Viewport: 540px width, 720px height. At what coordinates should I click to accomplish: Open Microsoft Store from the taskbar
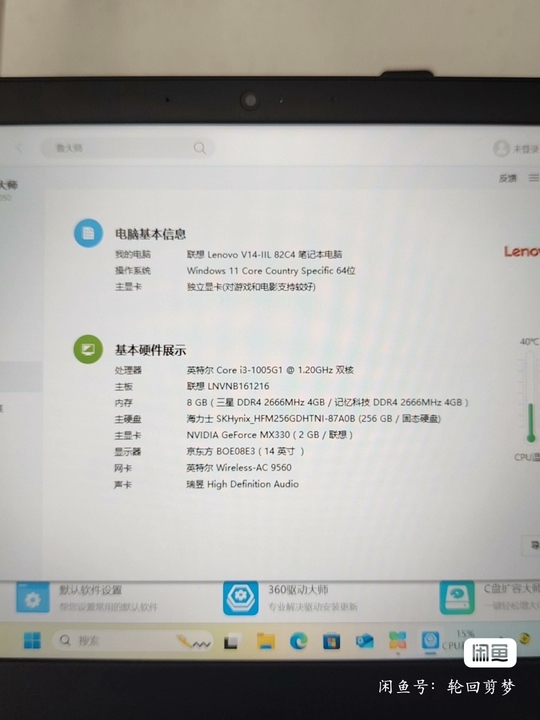pyautogui.click(x=331, y=641)
